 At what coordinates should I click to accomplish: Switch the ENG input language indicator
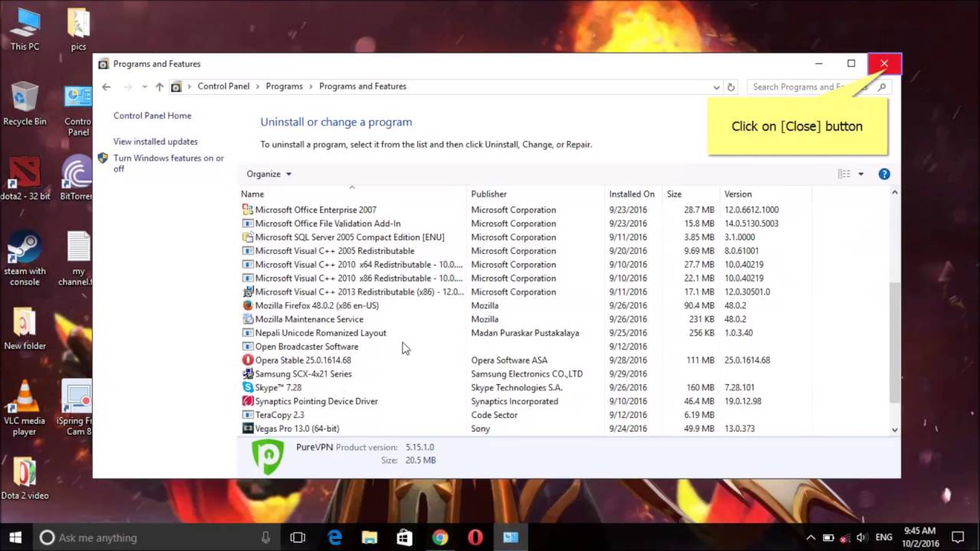883,537
